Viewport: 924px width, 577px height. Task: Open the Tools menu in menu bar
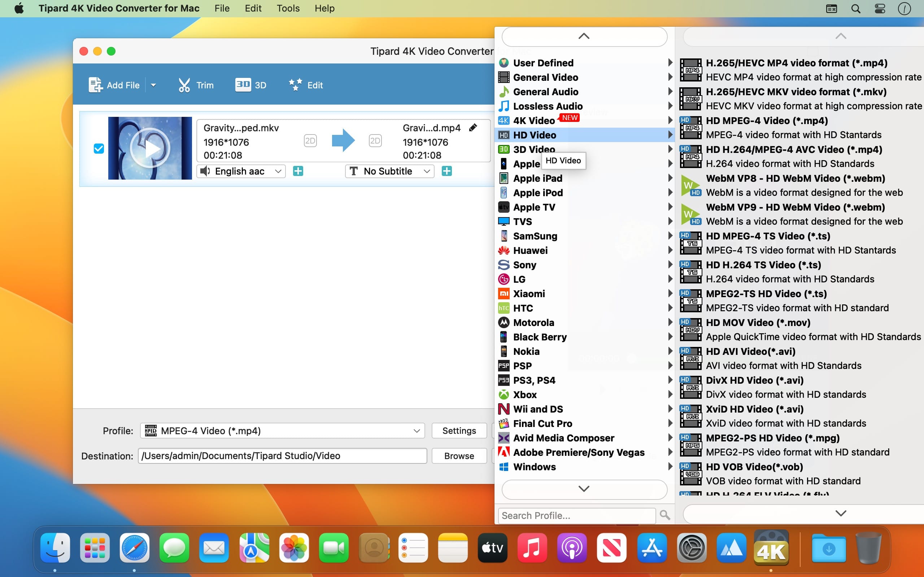tap(288, 8)
